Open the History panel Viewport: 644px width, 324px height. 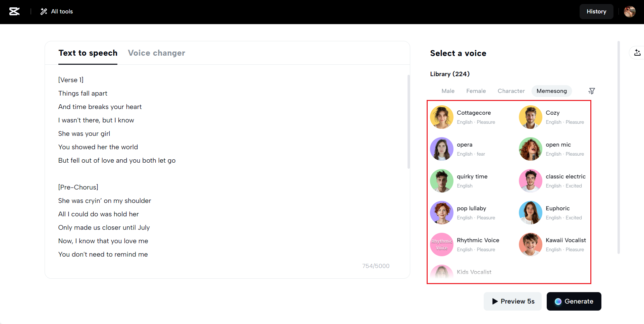[x=596, y=11]
